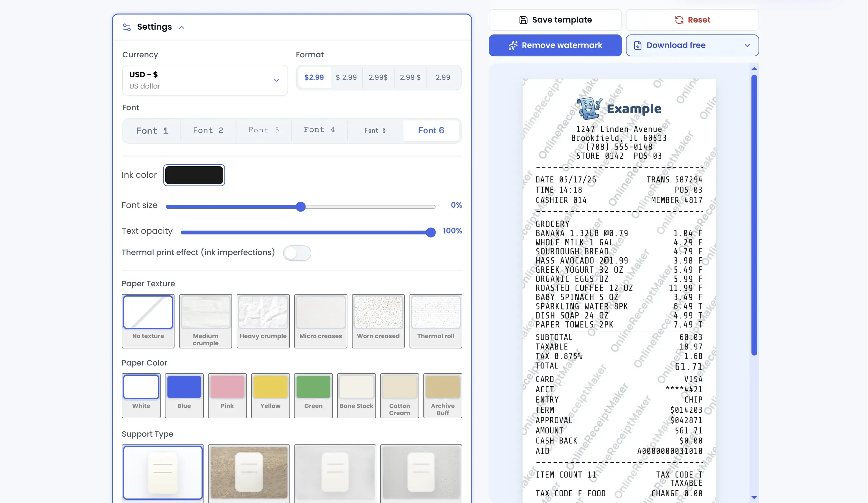This screenshot has width=868, height=503.
Task: Click the receipt preview scrollbar thumb
Action: tap(754, 215)
